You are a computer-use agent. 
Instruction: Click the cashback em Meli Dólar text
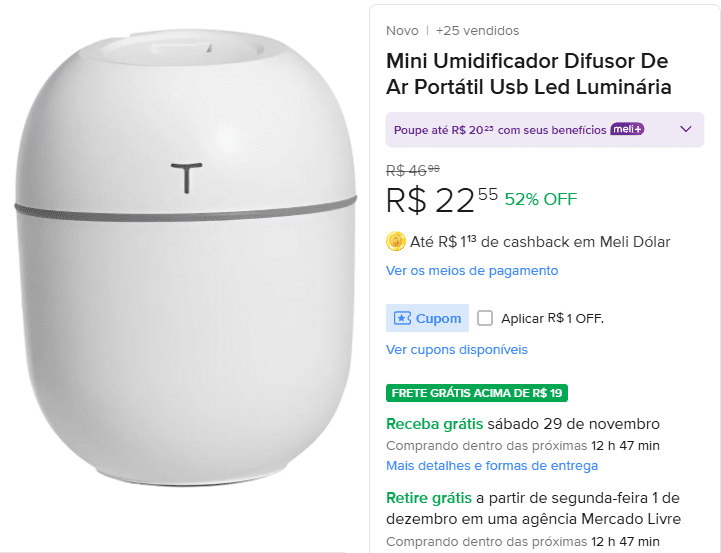(x=575, y=242)
